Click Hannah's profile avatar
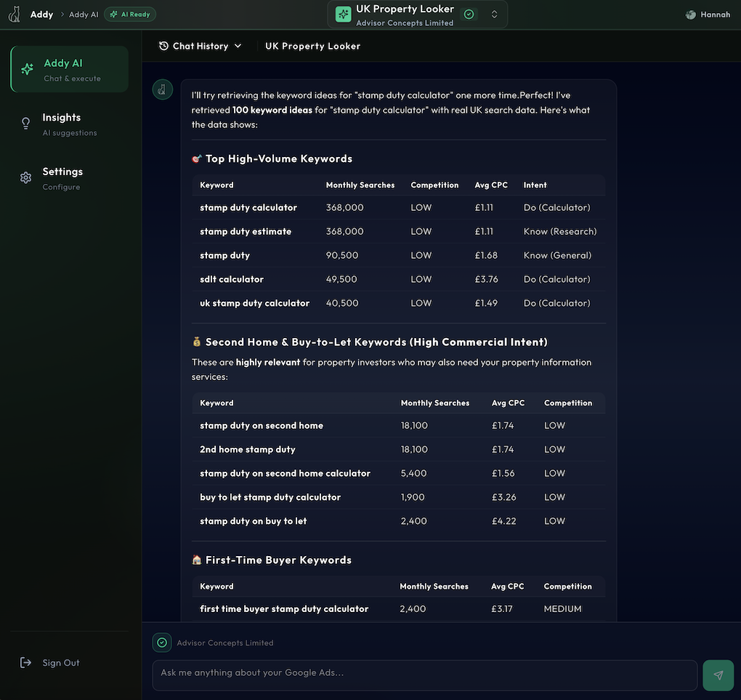This screenshot has height=700, width=741. point(691,15)
